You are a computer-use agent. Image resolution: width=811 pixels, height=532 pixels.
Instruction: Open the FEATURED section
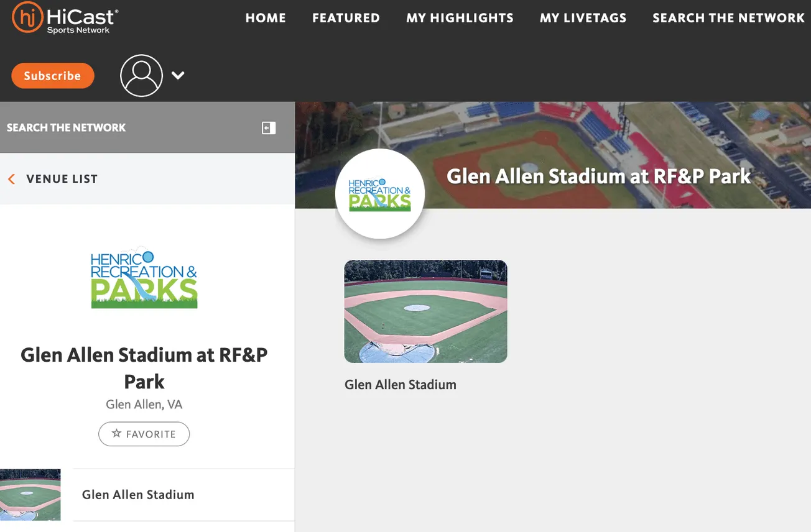click(x=346, y=18)
